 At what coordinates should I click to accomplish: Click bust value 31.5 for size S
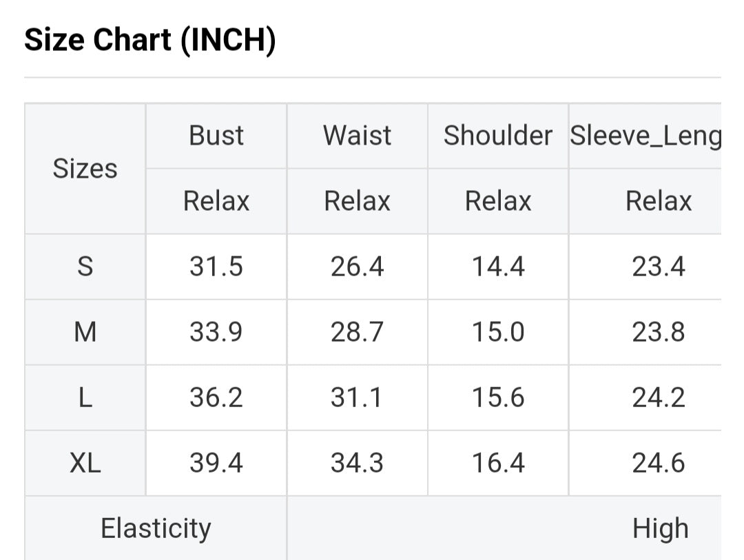click(216, 267)
